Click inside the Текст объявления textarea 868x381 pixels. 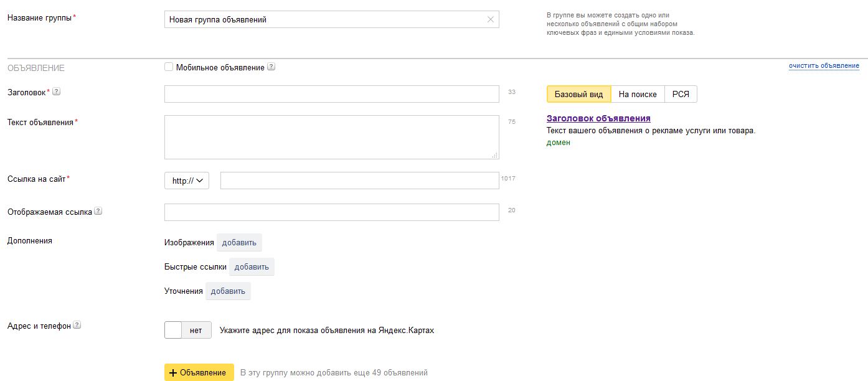click(331, 137)
